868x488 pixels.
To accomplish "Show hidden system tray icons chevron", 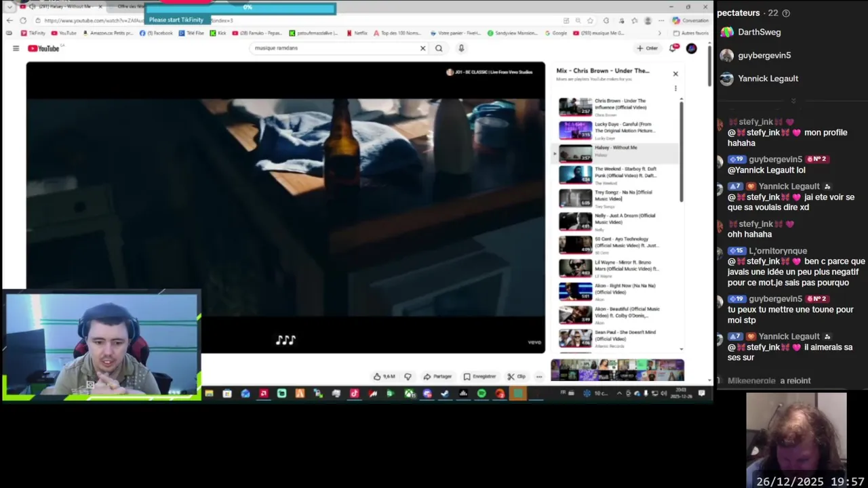I will coord(618,393).
